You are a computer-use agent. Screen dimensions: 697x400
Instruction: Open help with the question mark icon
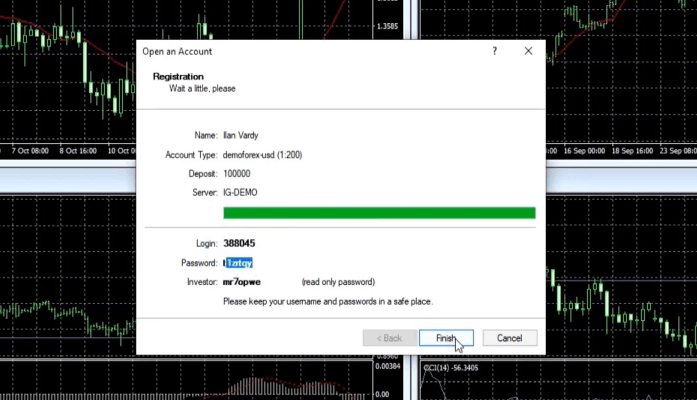click(494, 51)
